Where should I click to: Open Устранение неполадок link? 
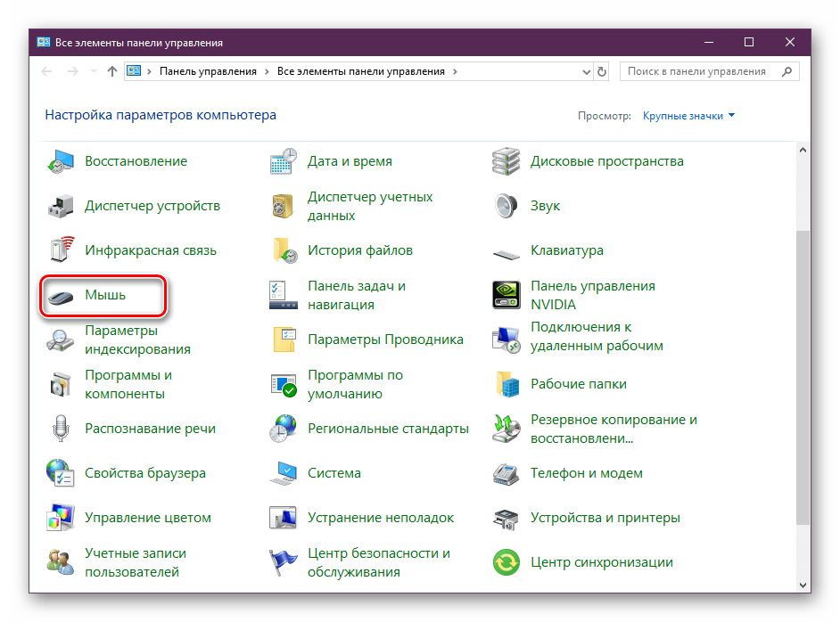click(381, 518)
